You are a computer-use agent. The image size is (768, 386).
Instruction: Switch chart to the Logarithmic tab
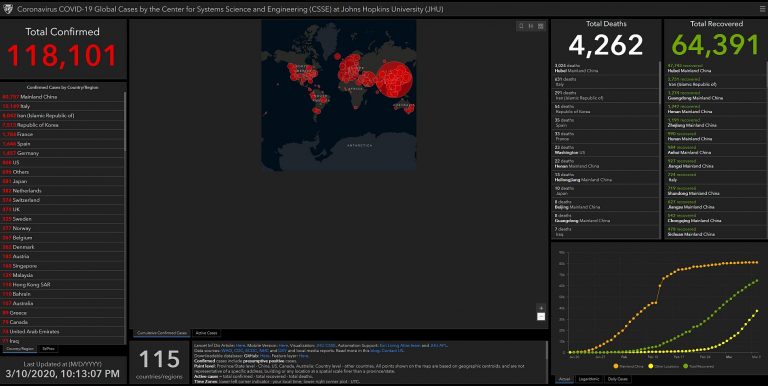tap(588, 379)
